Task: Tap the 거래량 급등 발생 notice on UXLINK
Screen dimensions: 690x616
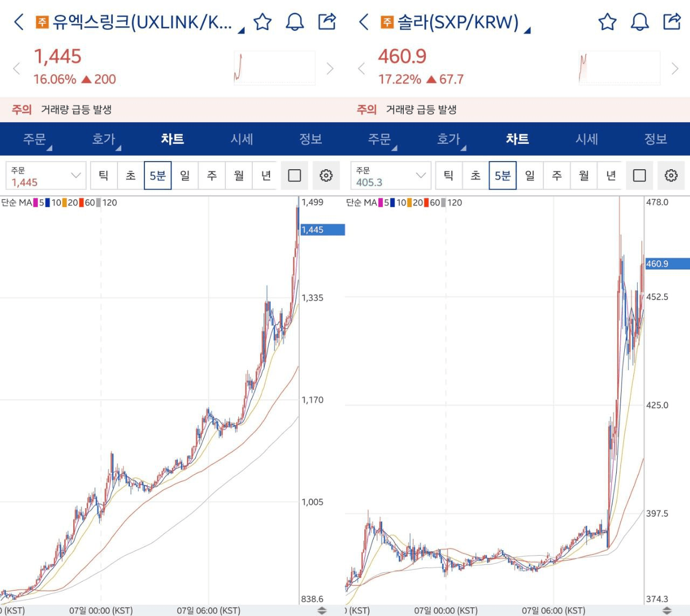Action: point(77,109)
